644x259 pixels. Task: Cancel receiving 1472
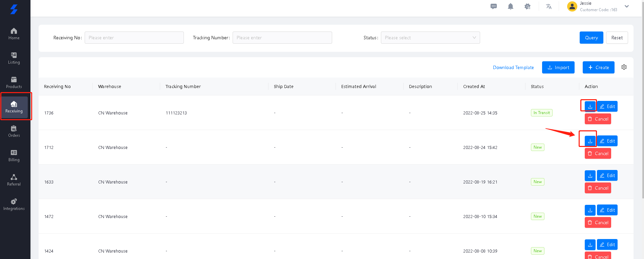(598, 222)
